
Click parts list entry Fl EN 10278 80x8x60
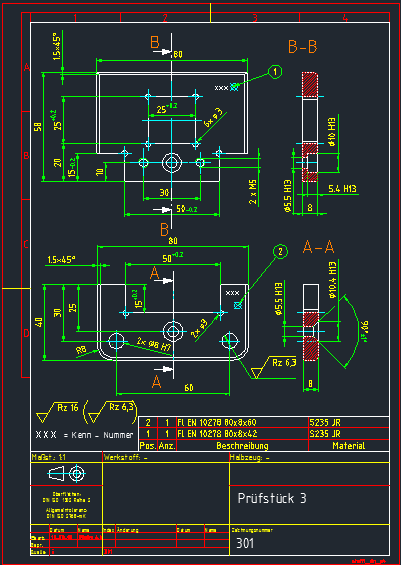pos(217,422)
